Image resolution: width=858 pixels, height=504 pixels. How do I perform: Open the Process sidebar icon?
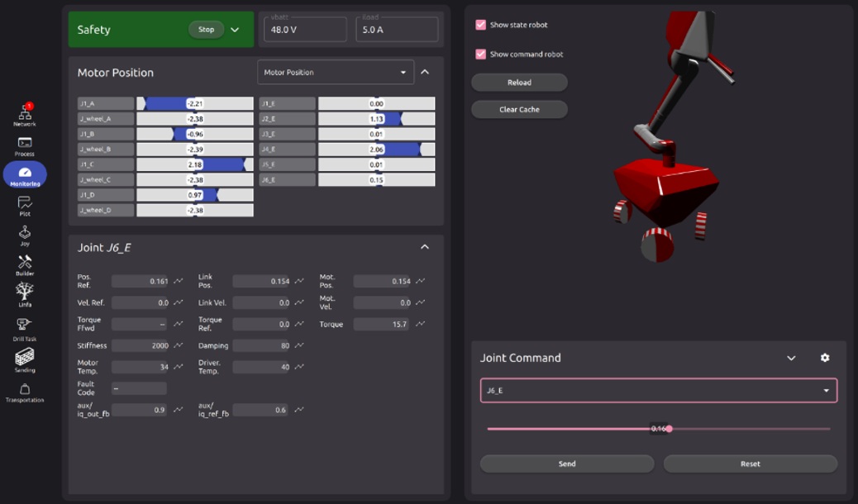coord(25,145)
